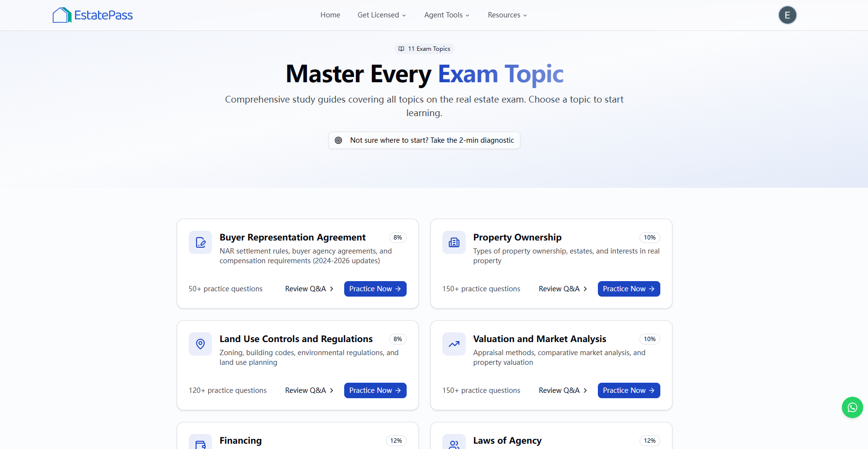Open the user avatar E profile
The width and height of the screenshot is (868, 449).
[x=787, y=15]
